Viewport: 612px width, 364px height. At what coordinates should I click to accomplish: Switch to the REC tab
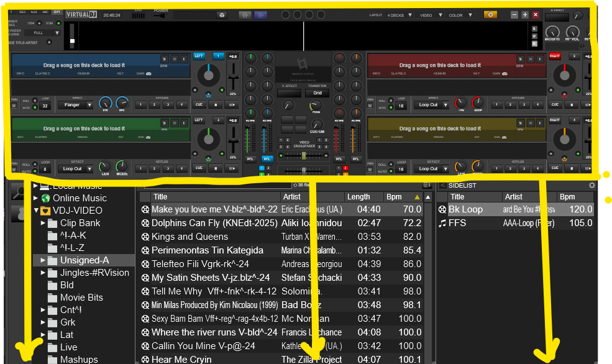(x=22, y=12)
